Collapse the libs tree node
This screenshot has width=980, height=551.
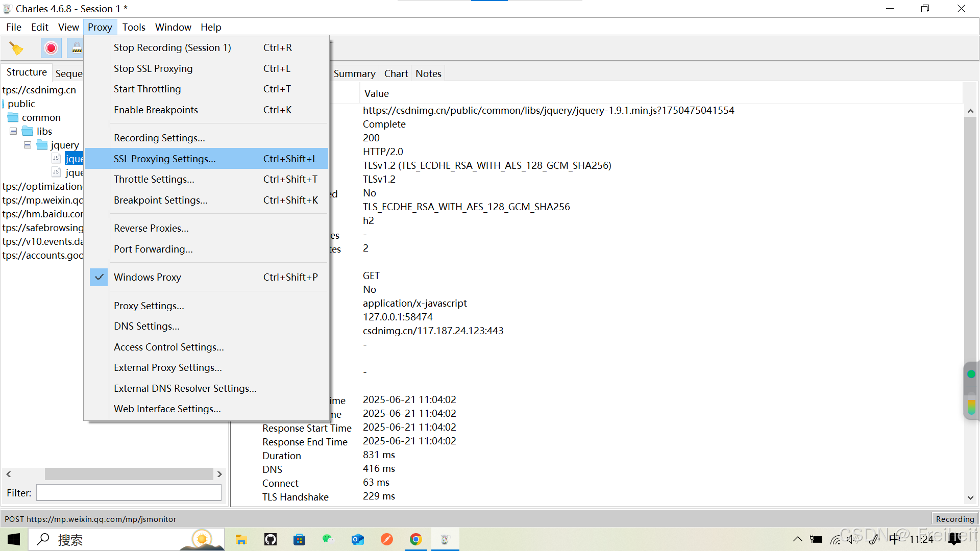click(13, 131)
